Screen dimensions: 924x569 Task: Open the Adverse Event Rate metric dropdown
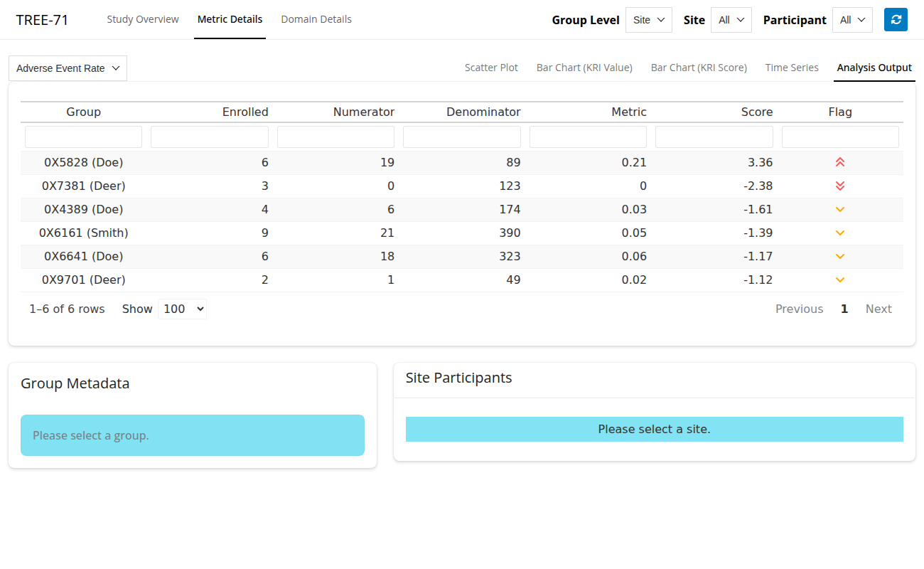tap(68, 68)
